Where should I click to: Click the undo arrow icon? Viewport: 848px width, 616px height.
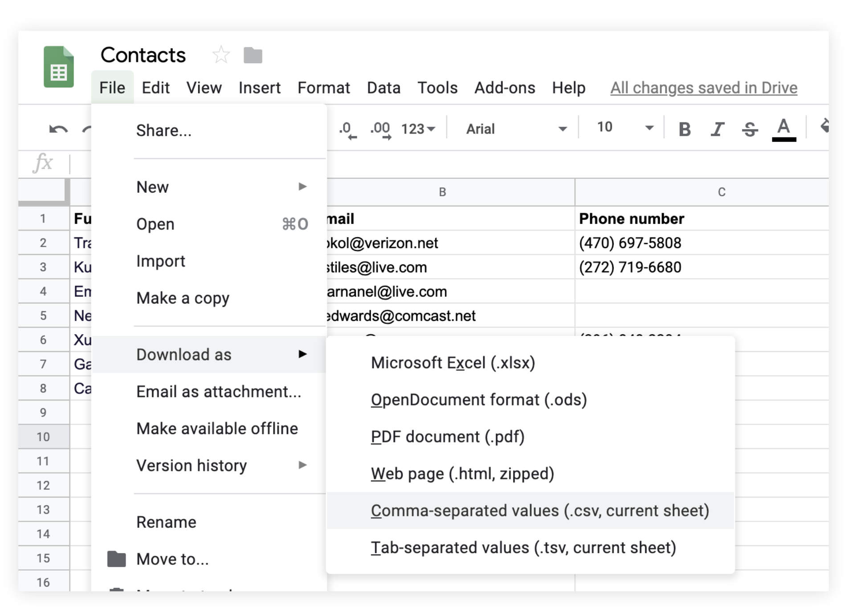58,129
